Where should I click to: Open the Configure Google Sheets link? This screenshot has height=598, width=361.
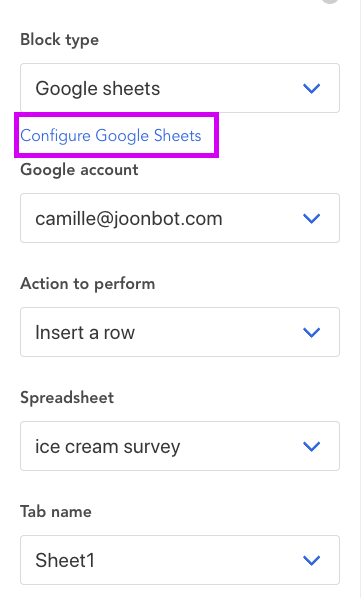point(111,135)
